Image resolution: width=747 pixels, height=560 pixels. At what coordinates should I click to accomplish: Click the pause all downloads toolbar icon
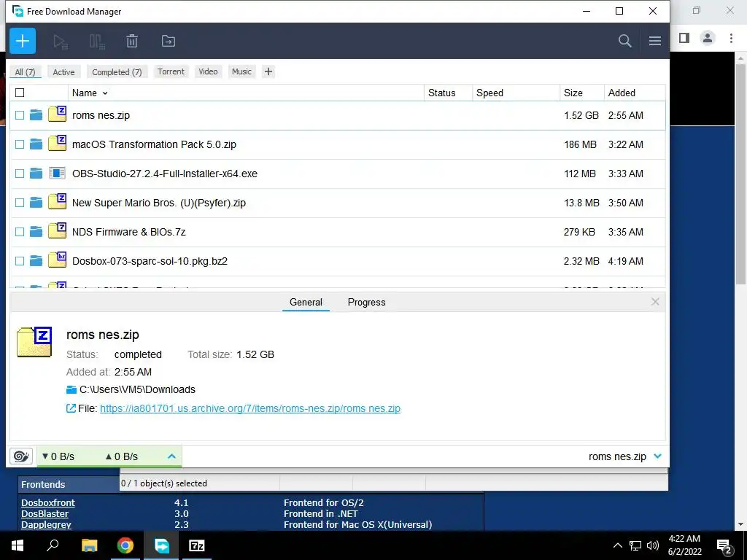point(97,42)
